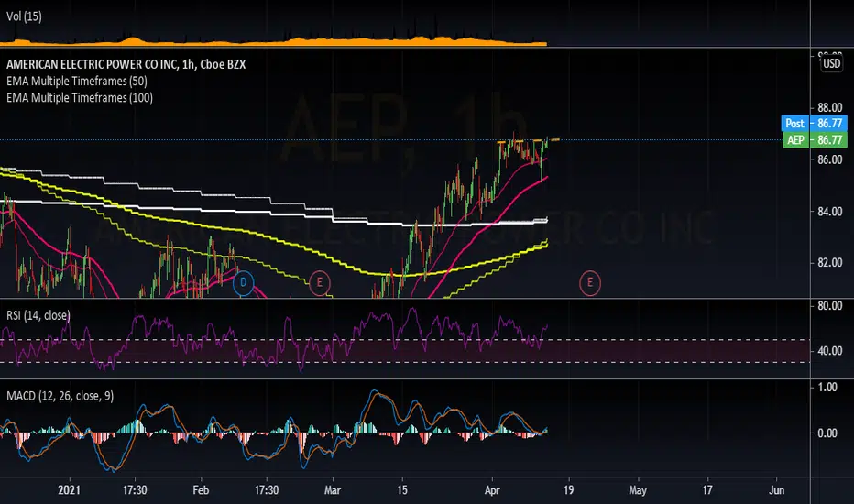Select the Vol (15) indicator legend
Screen dimensions: 854x504
click(x=24, y=16)
